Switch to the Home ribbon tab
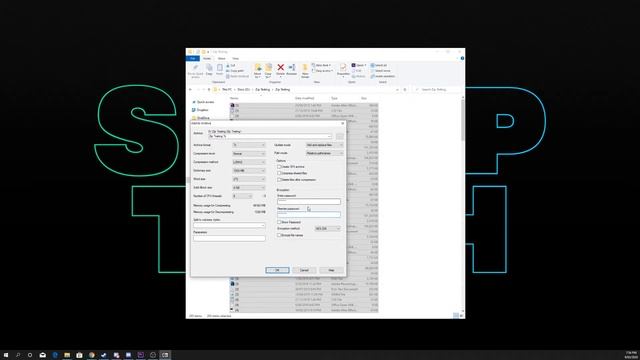The image size is (640, 360). (207, 58)
